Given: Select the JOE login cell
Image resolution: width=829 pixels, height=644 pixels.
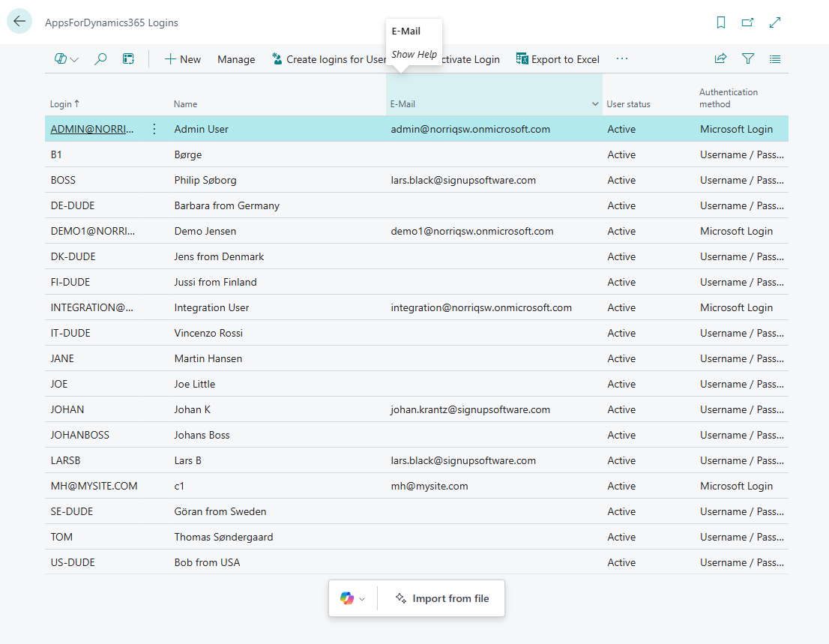Looking at the screenshot, I should pos(59,384).
